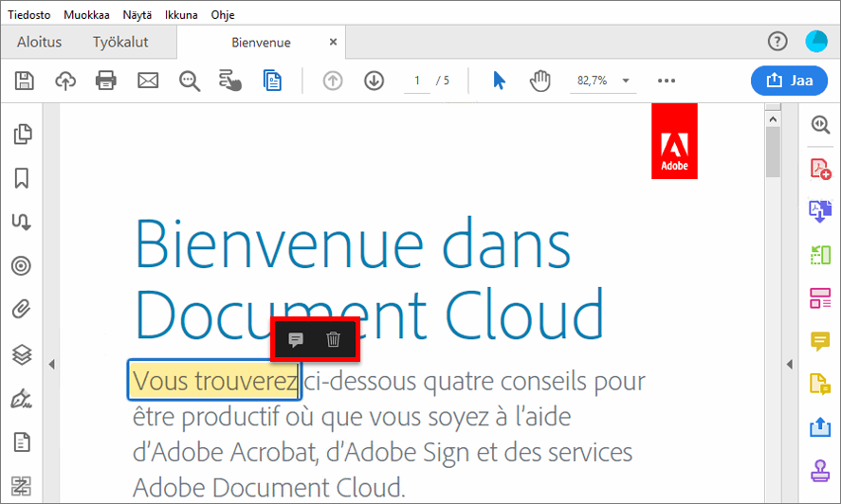Open attachments paperclip panel
This screenshot has width=841, height=504.
point(22,310)
